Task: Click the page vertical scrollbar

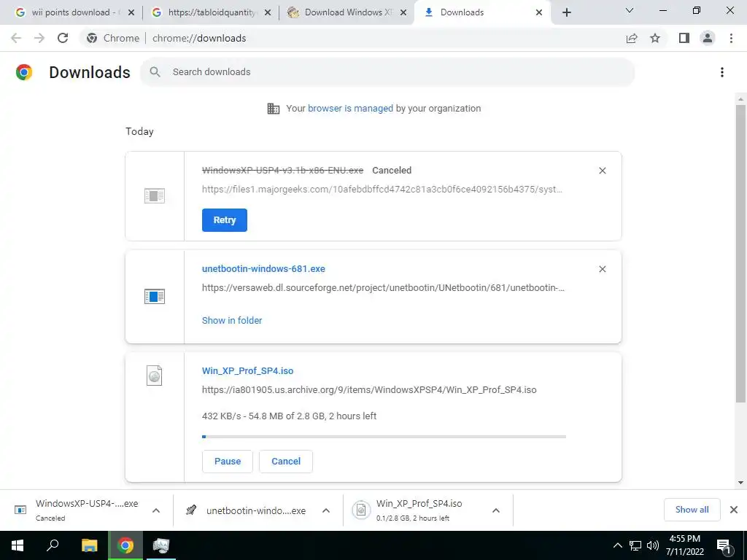Action: [x=740, y=252]
